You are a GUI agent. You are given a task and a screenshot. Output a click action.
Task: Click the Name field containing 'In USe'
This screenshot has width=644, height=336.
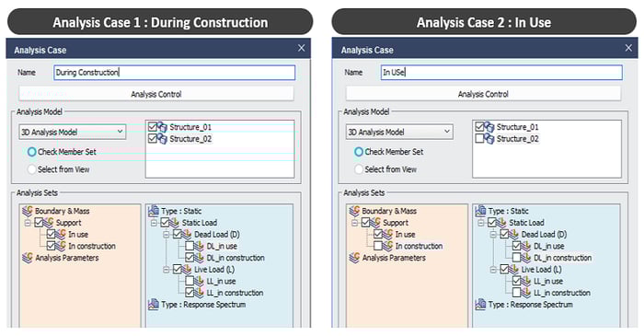(x=501, y=73)
